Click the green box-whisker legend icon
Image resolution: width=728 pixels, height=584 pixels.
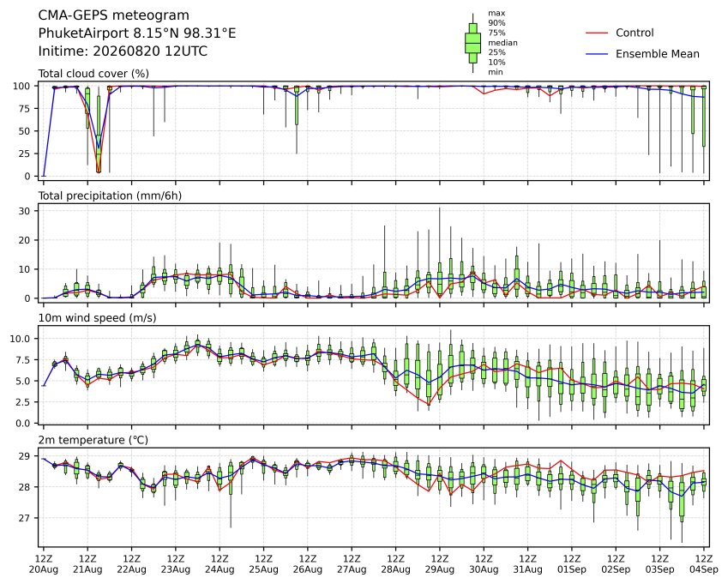pos(472,43)
